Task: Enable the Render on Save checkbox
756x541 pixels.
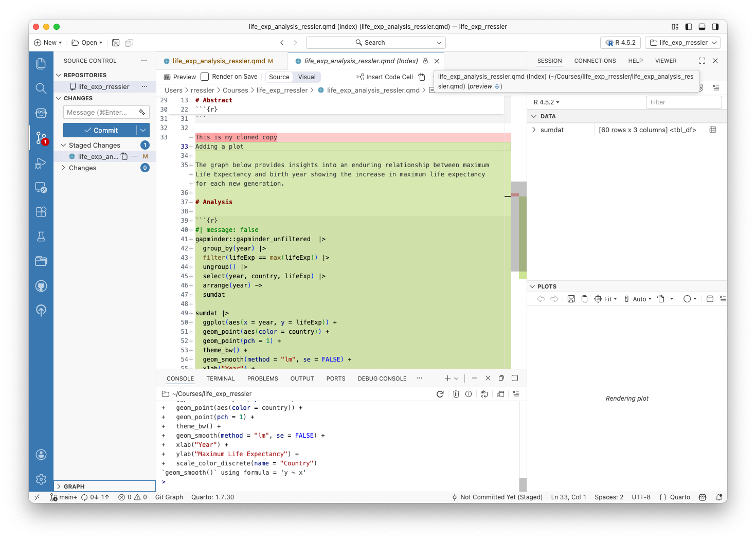Action: click(205, 76)
